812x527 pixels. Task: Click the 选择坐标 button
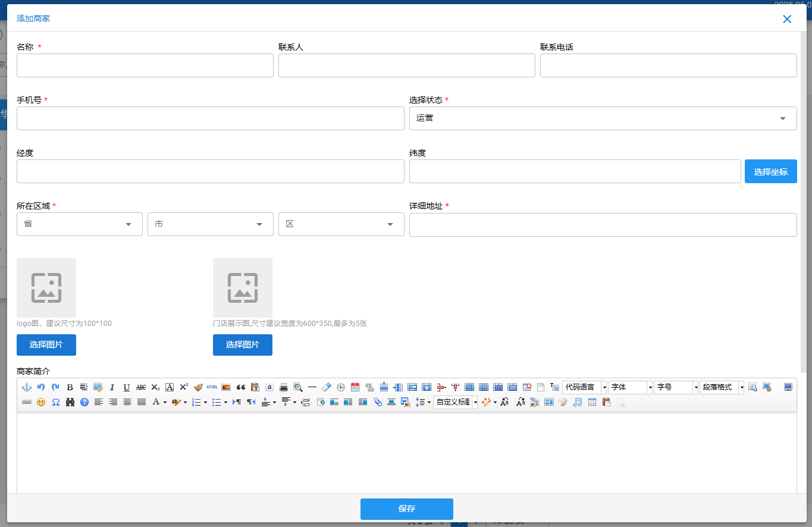coord(770,171)
